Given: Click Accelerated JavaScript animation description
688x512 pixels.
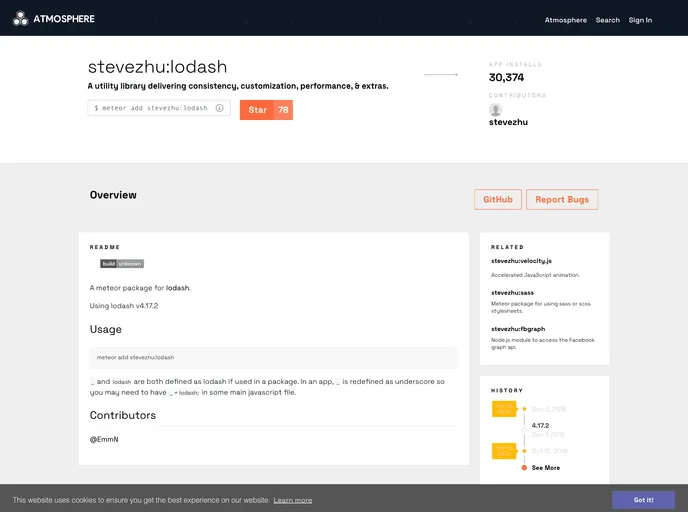Looking at the screenshot, I should pyautogui.click(x=535, y=275).
